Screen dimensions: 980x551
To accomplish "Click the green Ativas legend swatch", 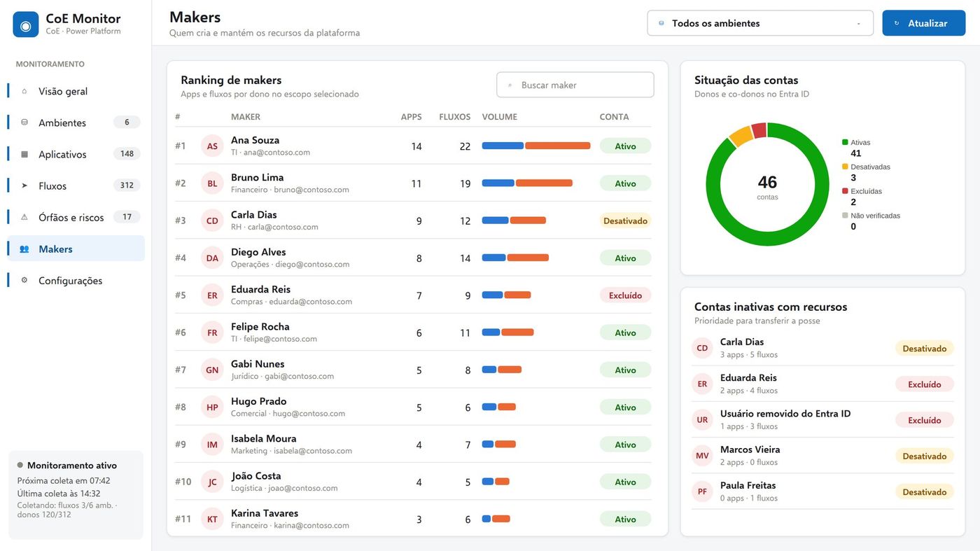I will 845,142.
